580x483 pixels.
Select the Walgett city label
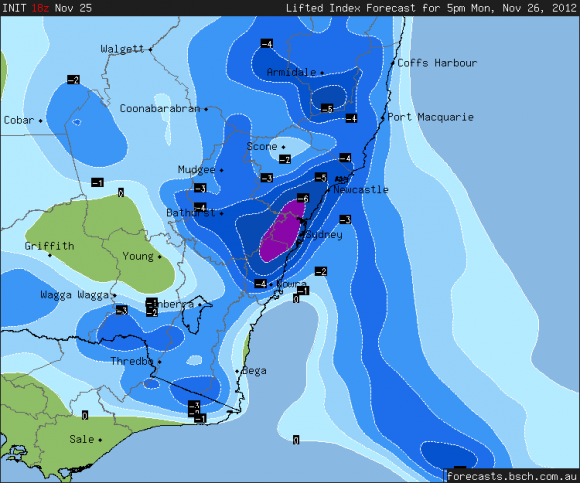(122, 49)
